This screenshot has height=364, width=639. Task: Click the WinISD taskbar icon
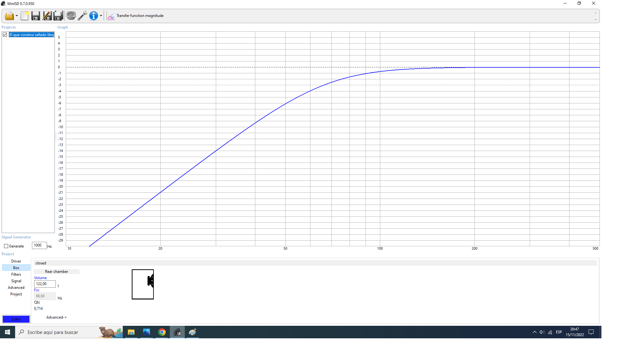point(177,332)
